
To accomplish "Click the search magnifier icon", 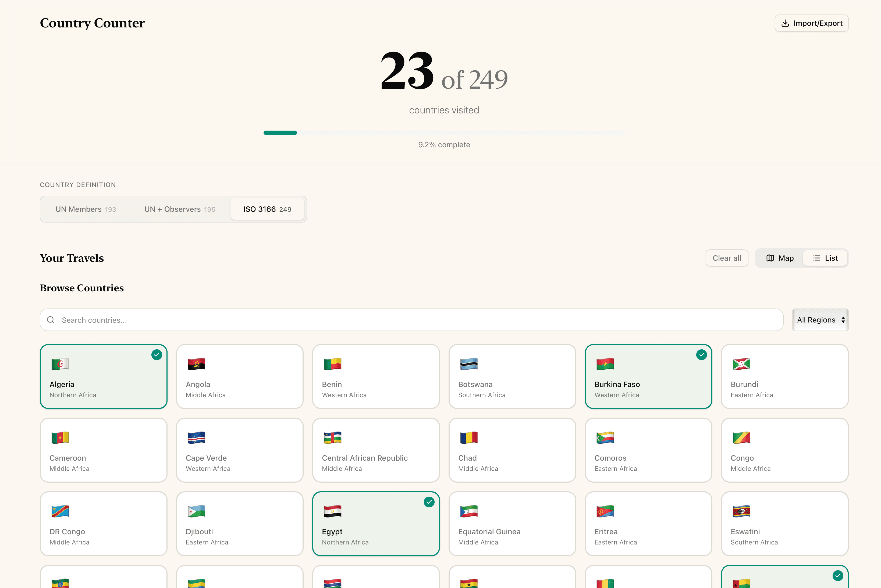I will [x=51, y=320].
